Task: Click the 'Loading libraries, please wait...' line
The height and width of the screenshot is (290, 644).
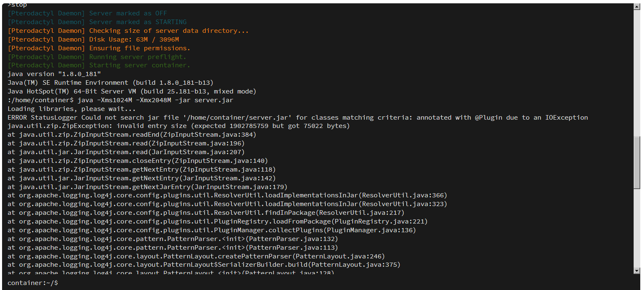Action: tap(71, 109)
